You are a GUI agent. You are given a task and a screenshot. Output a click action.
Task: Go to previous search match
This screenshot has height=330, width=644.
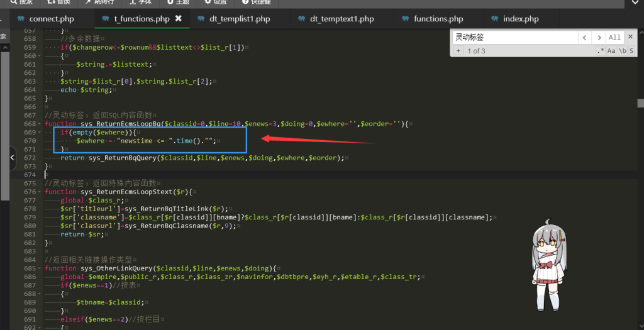[x=586, y=38]
